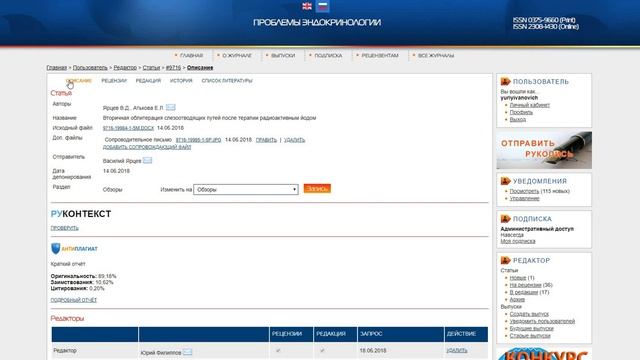Open Старые выпуски link
This screenshot has height=360, width=640.
530,336
